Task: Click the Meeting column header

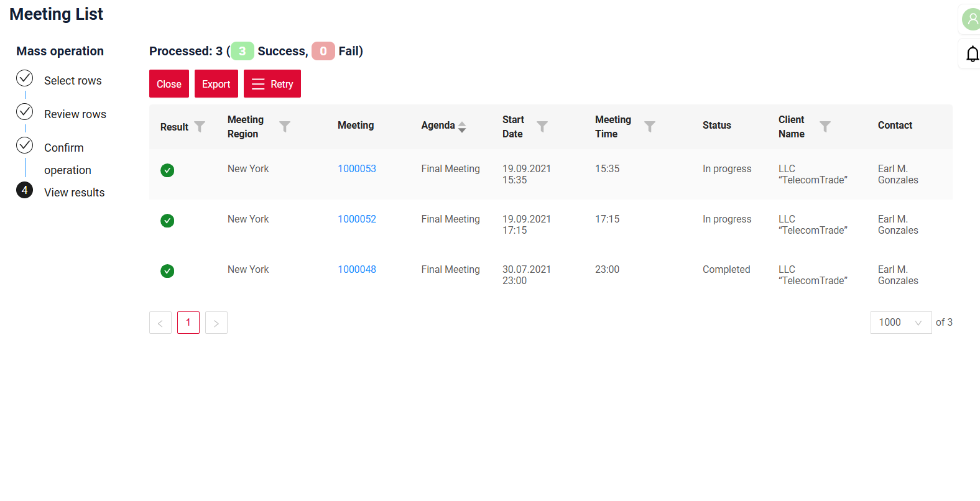Action: point(356,126)
